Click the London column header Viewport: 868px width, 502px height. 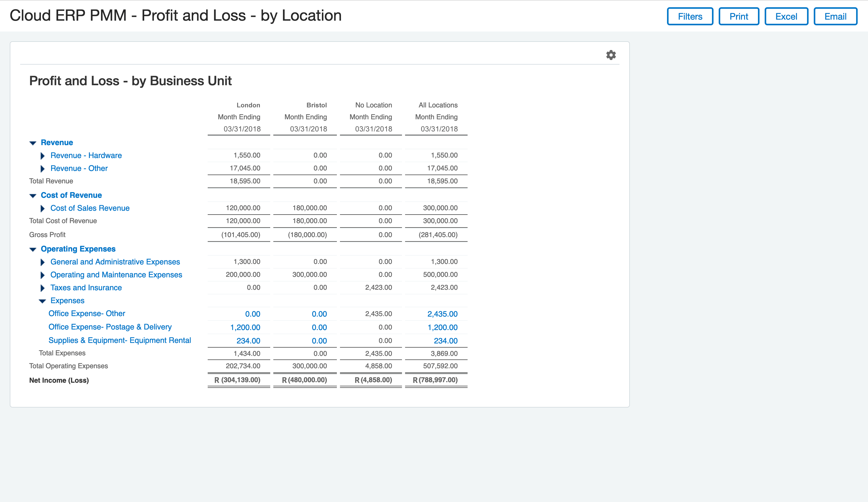248,105
